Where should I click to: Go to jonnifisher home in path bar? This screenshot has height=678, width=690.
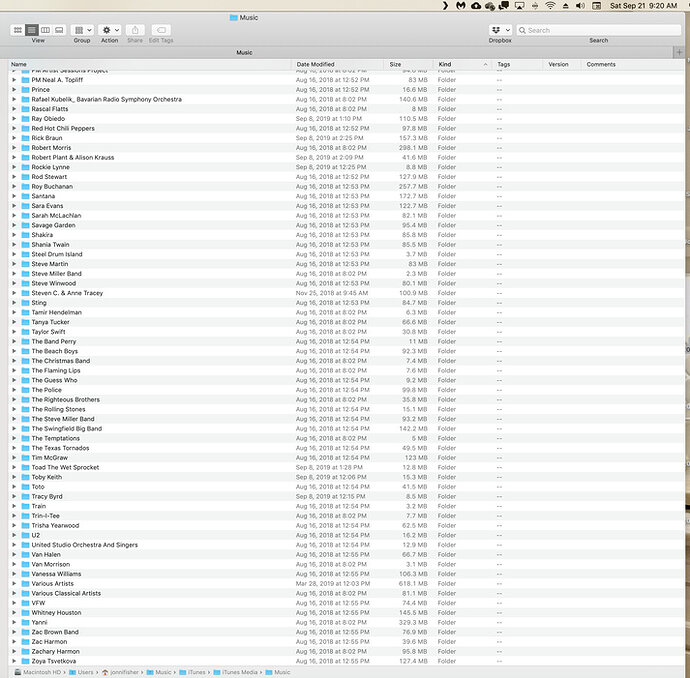120,672
